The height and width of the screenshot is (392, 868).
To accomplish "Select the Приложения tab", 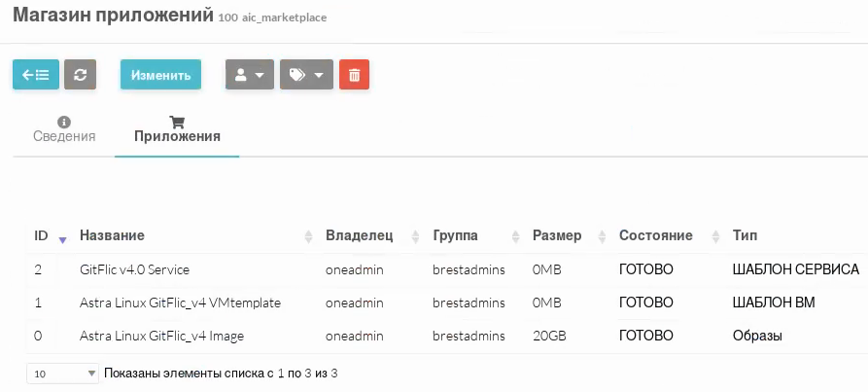I will coord(177,136).
